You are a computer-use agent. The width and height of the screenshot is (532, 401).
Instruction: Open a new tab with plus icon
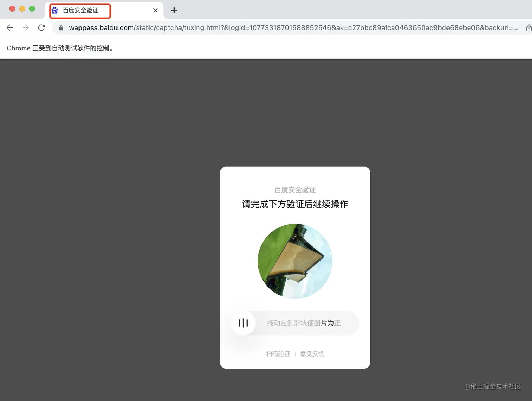tap(174, 11)
